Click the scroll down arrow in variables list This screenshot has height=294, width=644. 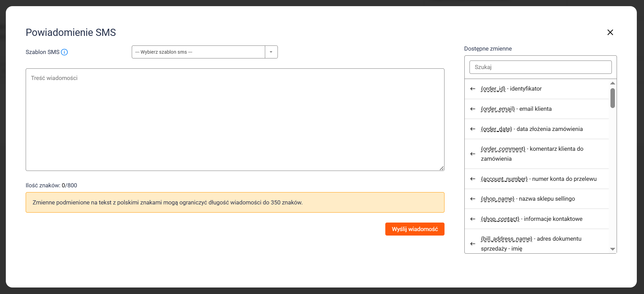pyautogui.click(x=613, y=249)
